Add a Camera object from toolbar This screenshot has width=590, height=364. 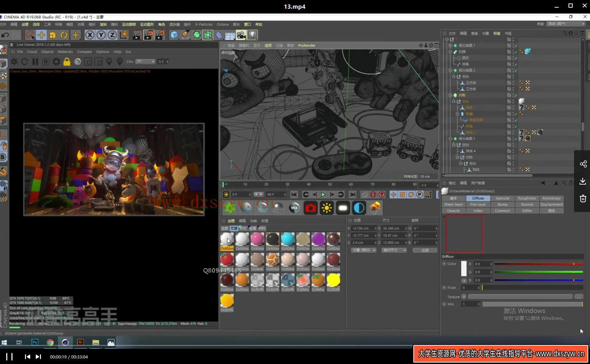point(241,35)
